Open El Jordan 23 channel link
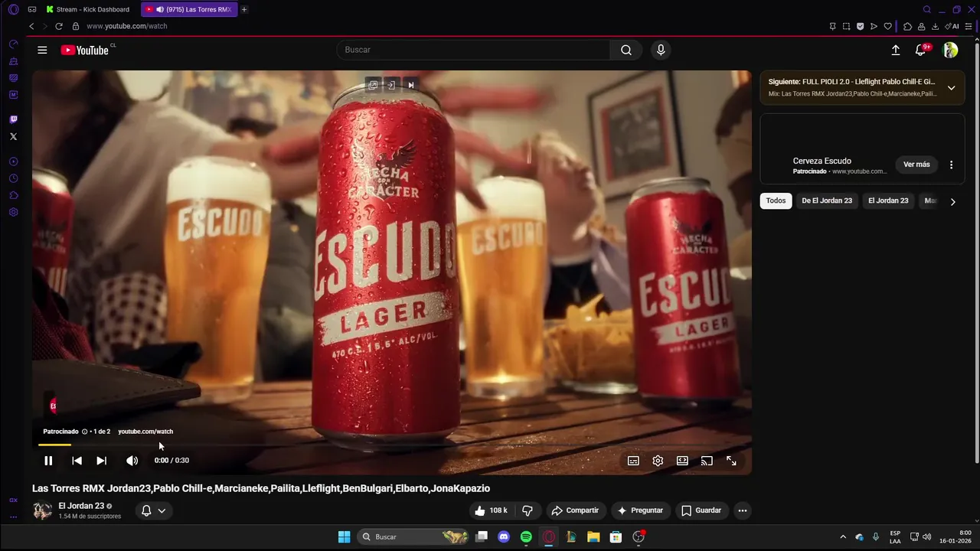Screen dimensions: 980x551 coord(81,506)
